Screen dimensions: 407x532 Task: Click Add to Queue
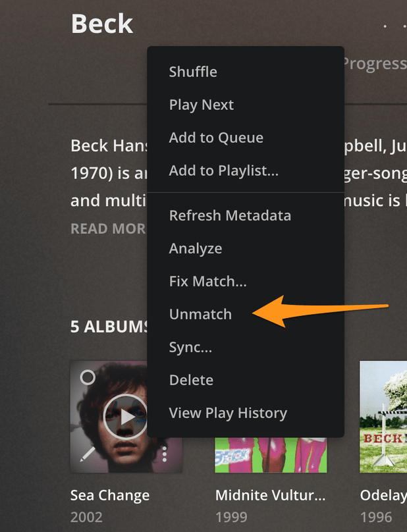tap(246, 138)
